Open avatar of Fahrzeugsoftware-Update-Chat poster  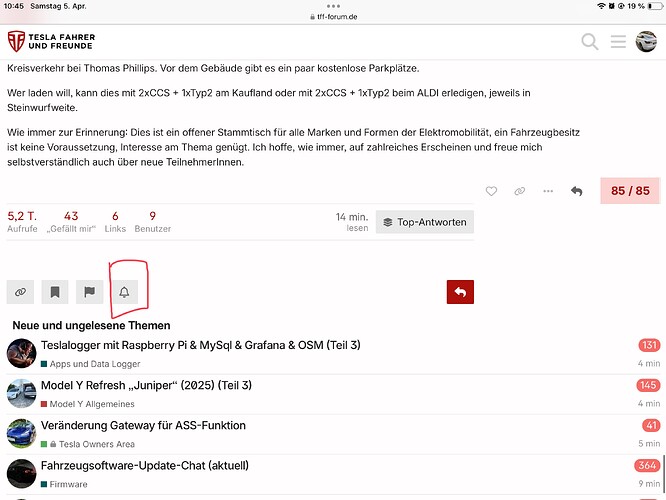coord(21,474)
